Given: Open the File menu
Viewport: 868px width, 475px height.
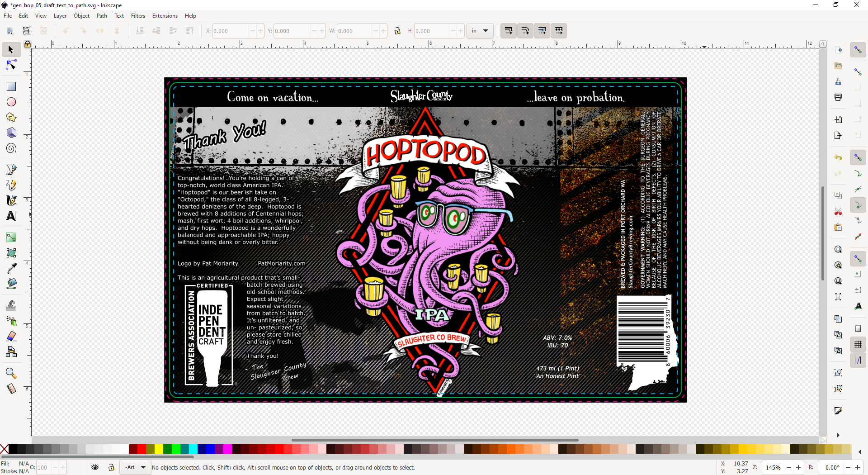Looking at the screenshot, I should point(8,16).
